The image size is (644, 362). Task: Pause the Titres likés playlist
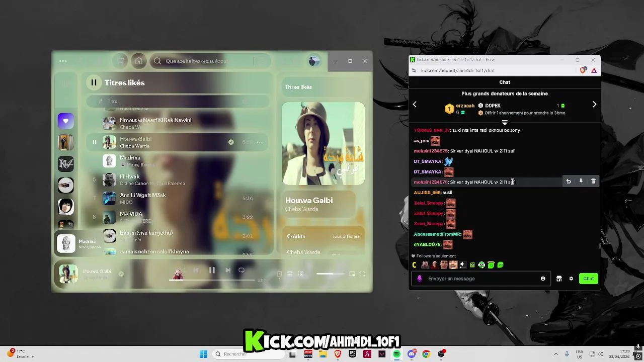click(x=94, y=82)
